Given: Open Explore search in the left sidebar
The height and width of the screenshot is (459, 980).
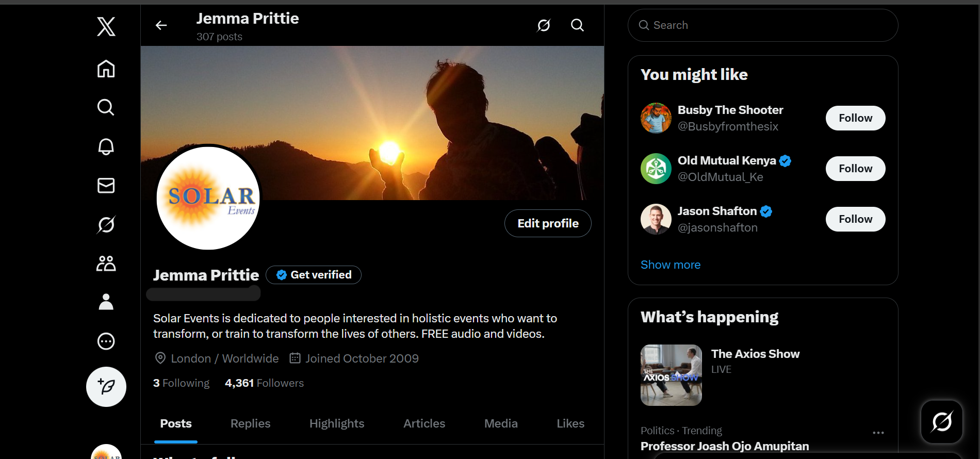Looking at the screenshot, I should tap(106, 107).
